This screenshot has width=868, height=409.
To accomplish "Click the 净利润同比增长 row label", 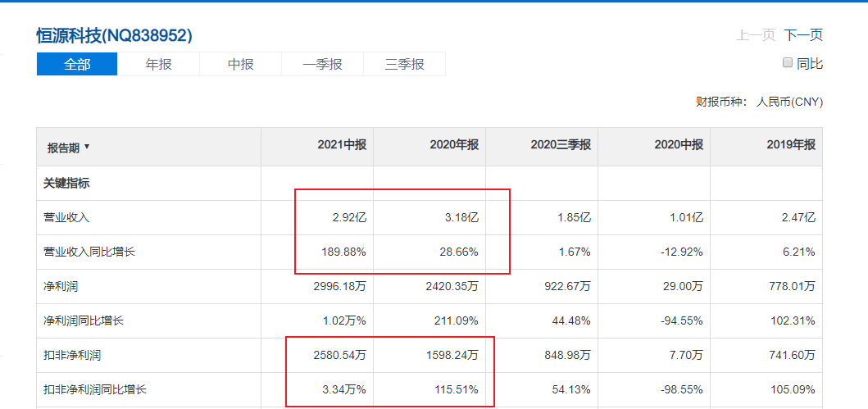I will click(84, 320).
